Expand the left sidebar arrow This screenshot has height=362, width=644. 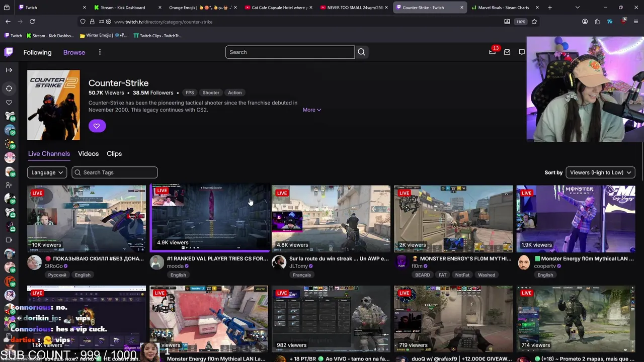tap(9, 70)
